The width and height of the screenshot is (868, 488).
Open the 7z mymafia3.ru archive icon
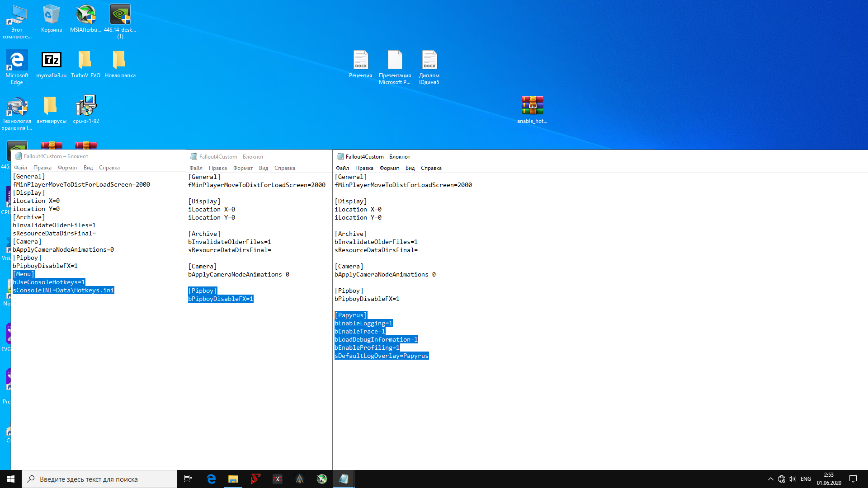pyautogui.click(x=51, y=60)
